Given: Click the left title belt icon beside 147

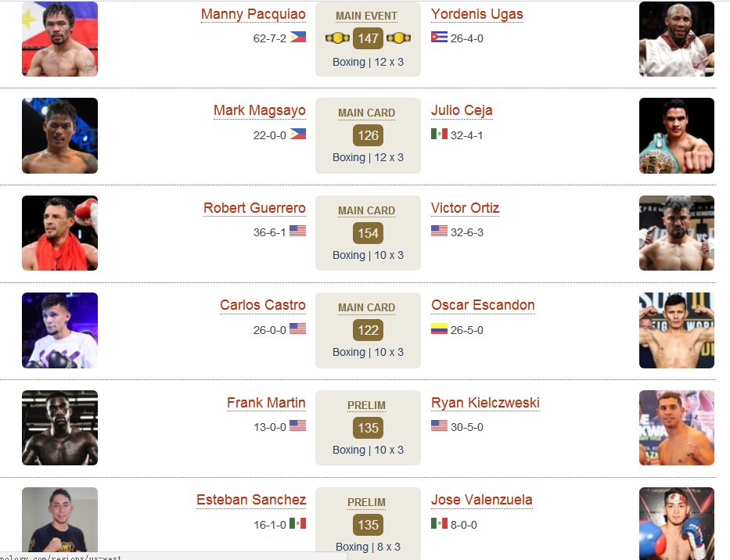Looking at the screenshot, I should tap(337, 38).
